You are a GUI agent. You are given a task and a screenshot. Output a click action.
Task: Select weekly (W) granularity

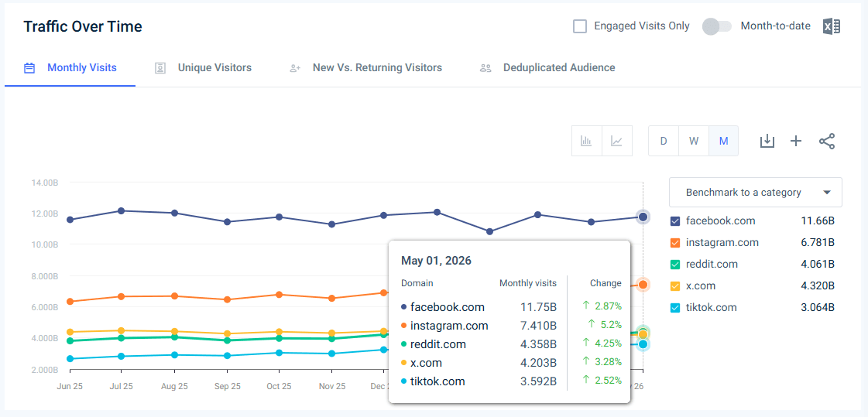694,141
